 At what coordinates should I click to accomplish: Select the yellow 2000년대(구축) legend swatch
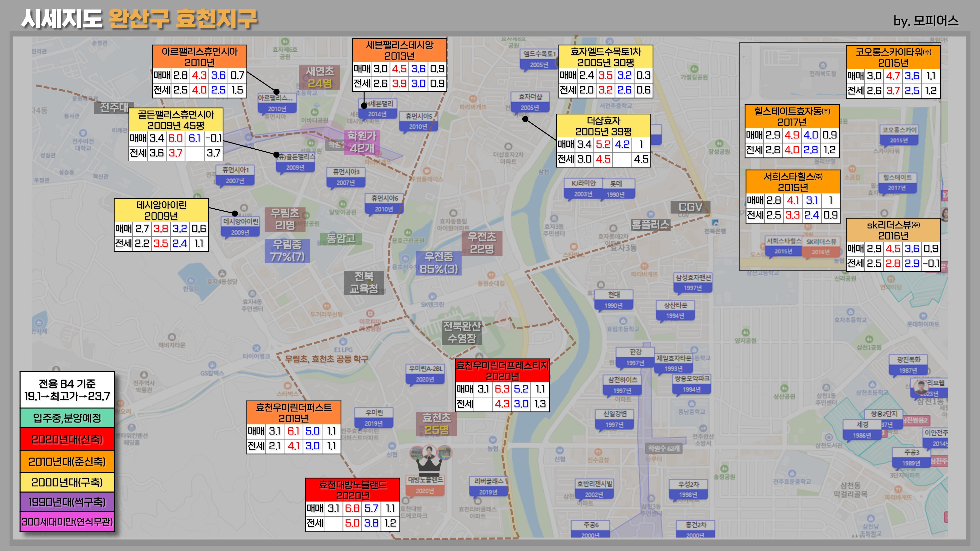(x=67, y=482)
